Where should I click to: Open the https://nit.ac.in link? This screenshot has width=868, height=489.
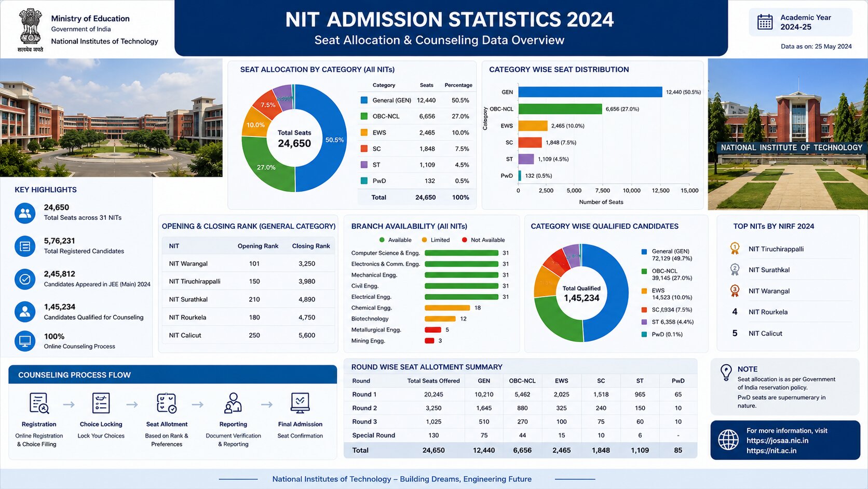[771, 451]
